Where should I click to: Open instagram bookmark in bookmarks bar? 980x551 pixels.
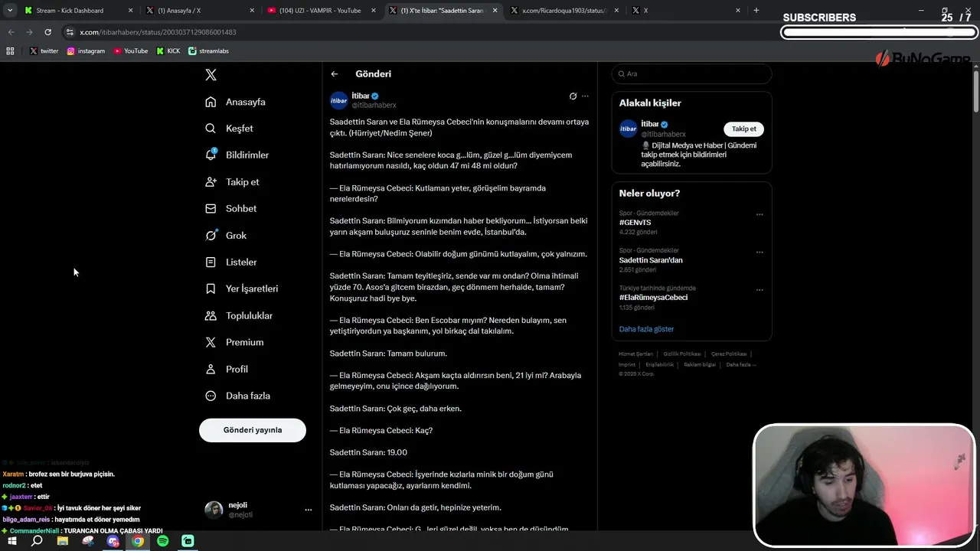pyautogui.click(x=86, y=51)
